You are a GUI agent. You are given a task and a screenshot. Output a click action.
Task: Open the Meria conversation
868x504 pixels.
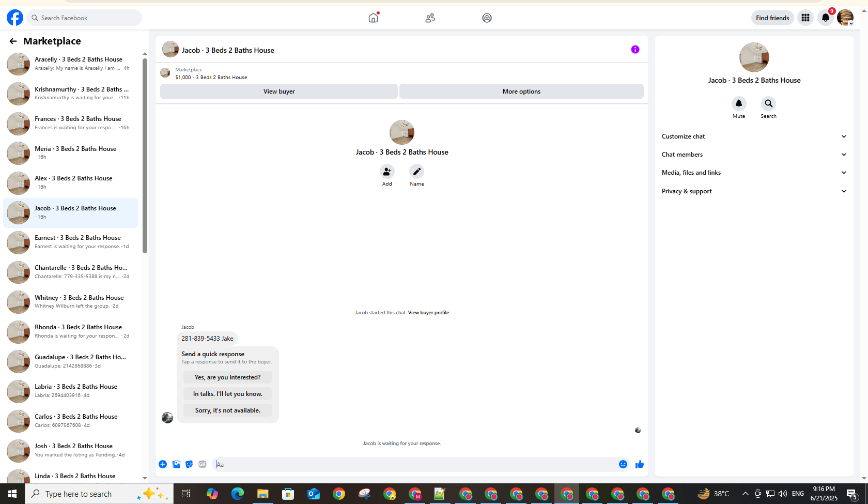71,153
